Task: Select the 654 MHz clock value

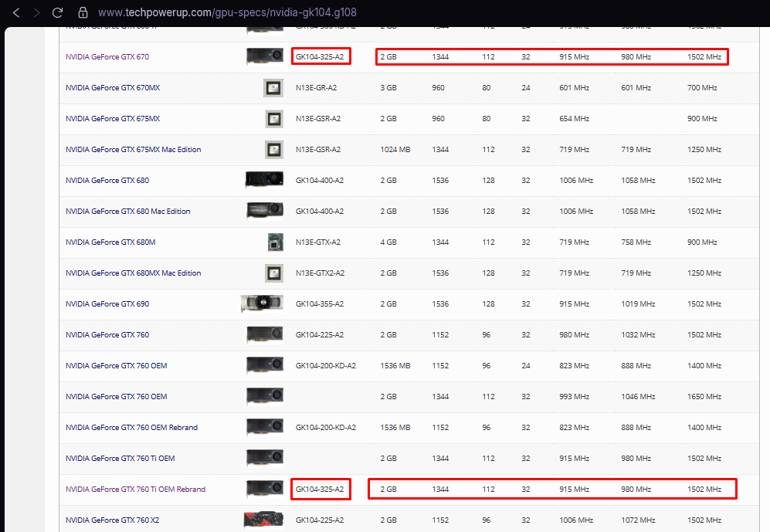Action: click(x=574, y=119)
